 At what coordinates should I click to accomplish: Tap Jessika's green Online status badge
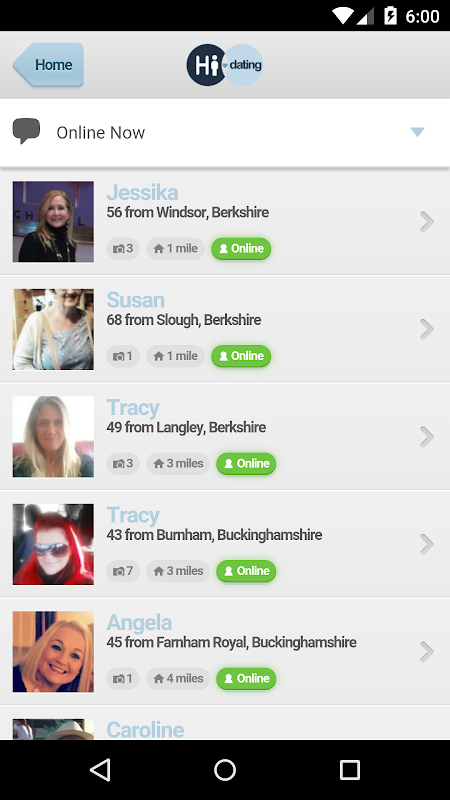click(x=241, y=248)
